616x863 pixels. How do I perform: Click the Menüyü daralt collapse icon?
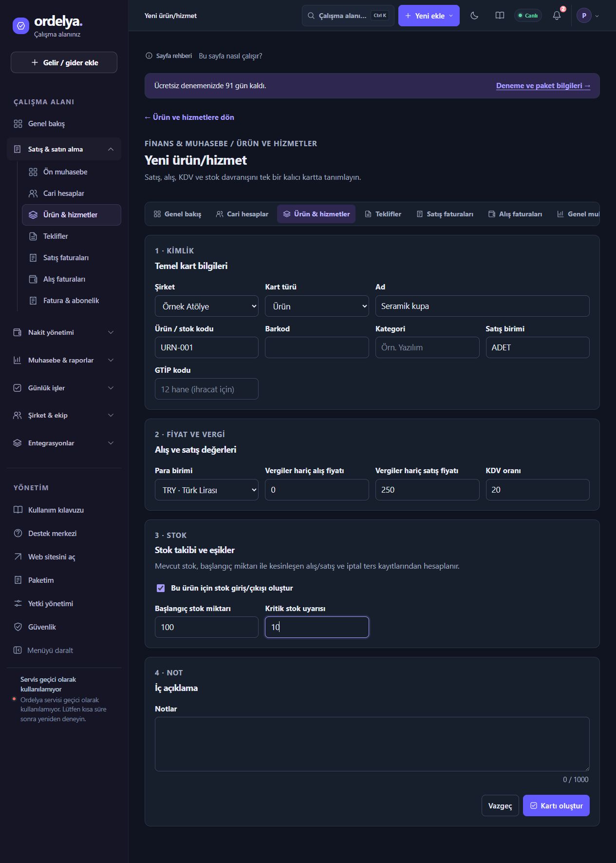tap(18, 650)
